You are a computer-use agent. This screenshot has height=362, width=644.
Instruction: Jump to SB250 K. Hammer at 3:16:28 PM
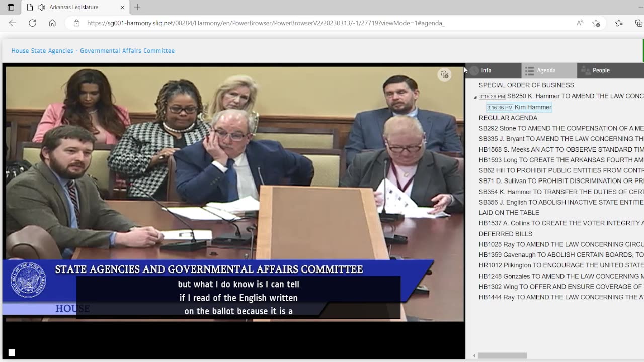pyautogui.click(x=561, y=96)
